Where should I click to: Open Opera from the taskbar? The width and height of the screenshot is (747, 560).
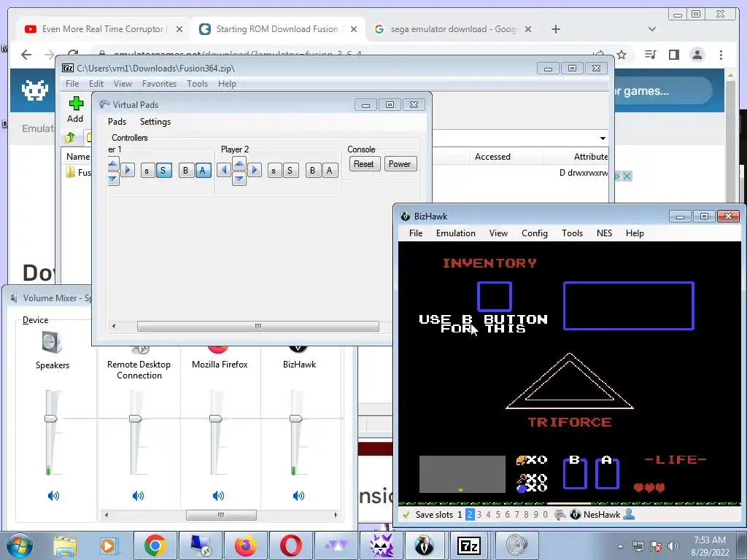coord(290,545)
